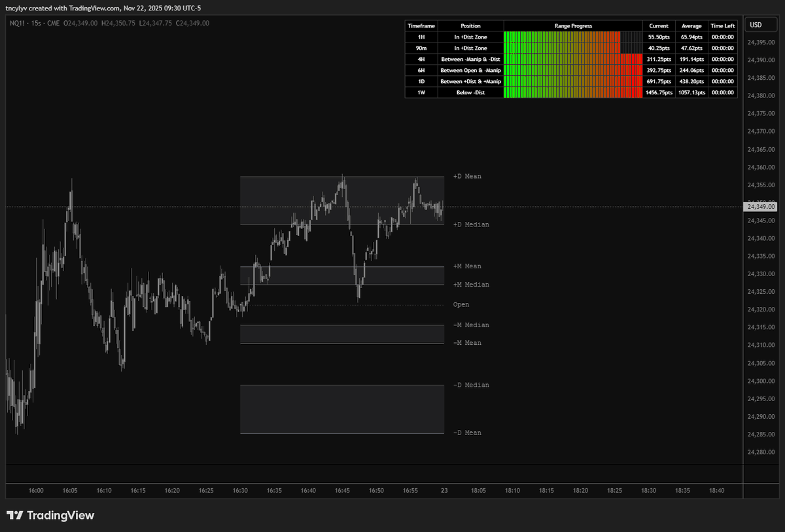The image size is (785, 532).
Task: Click the 191.14pts average value
Action: click(x=691, y=60)
